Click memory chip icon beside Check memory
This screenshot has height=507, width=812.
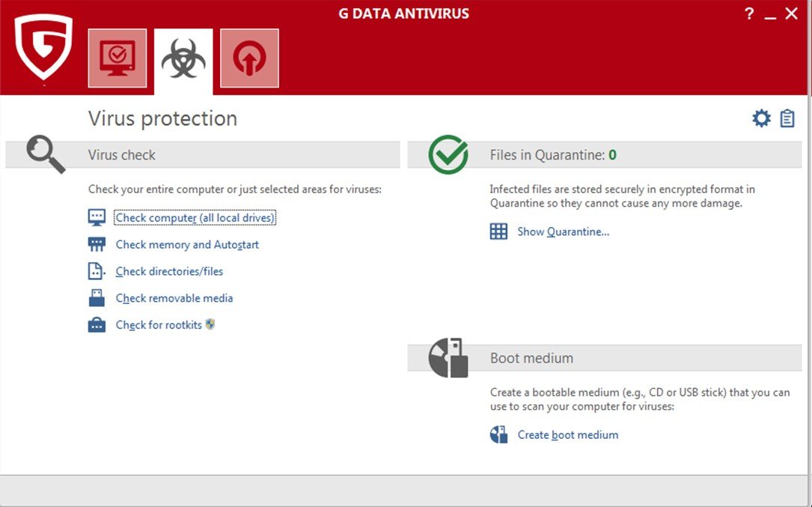[97, 244]
